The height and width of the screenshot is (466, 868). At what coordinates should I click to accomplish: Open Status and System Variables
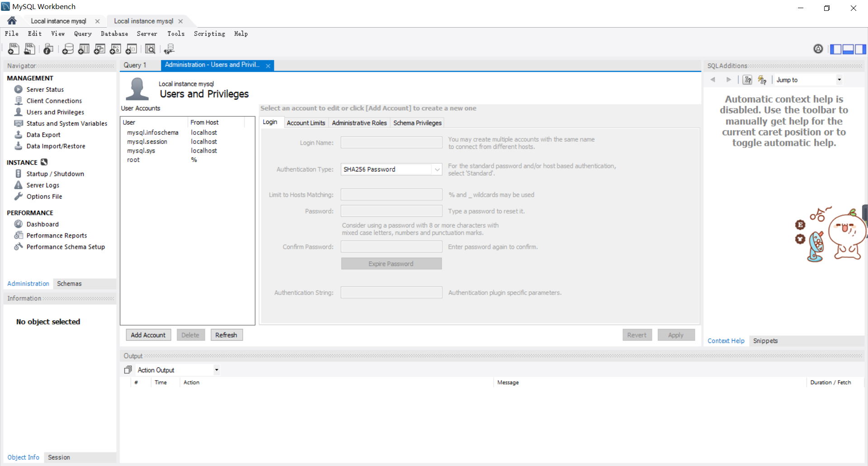coord(66,124)
